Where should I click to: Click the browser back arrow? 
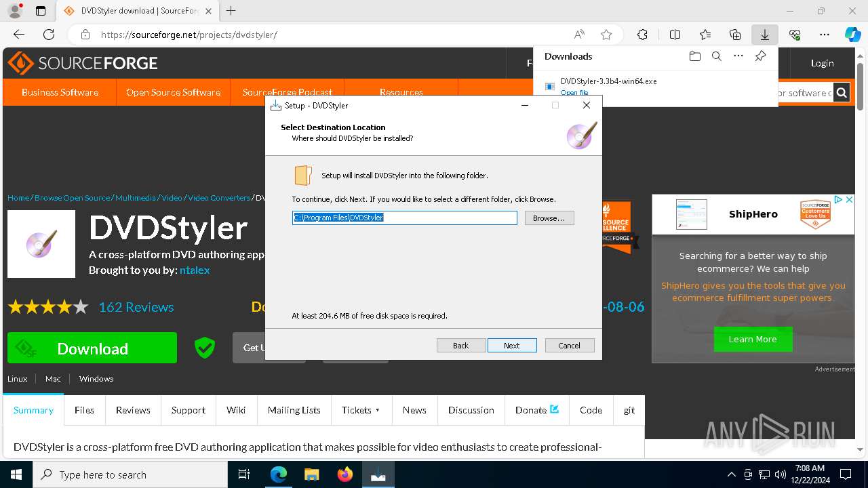coord(19,35)
